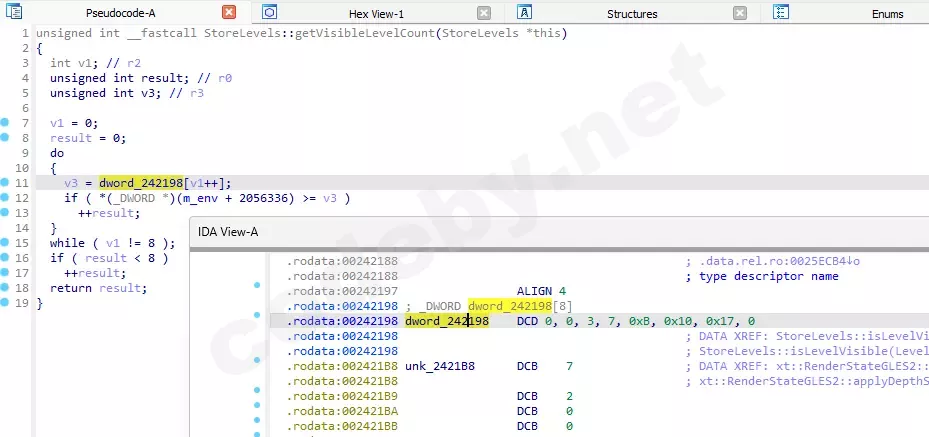Toggle breakpoint dot on line 18
929x437 pixels.
[x=5, y=288]
